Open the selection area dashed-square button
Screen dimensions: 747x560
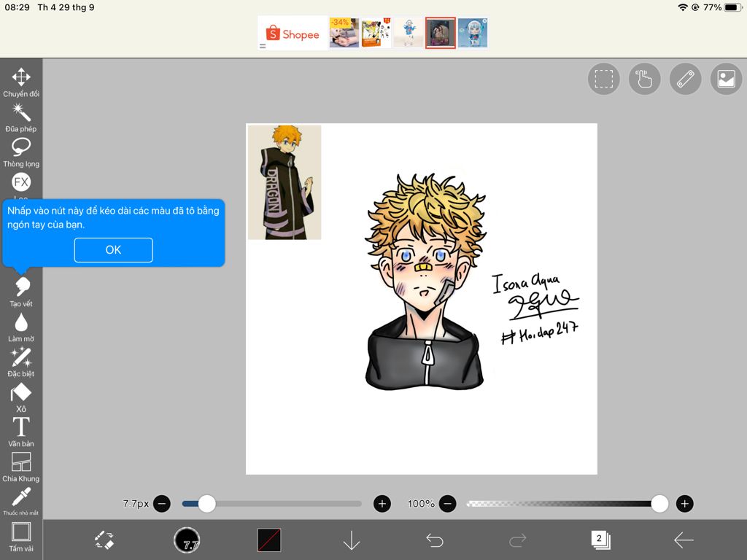[x=603, y=79]
